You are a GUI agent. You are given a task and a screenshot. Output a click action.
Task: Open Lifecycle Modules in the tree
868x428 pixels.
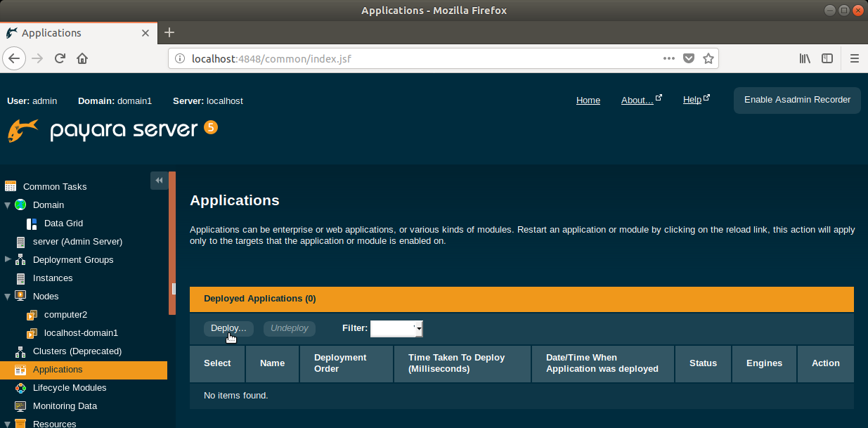coord(70,388)
